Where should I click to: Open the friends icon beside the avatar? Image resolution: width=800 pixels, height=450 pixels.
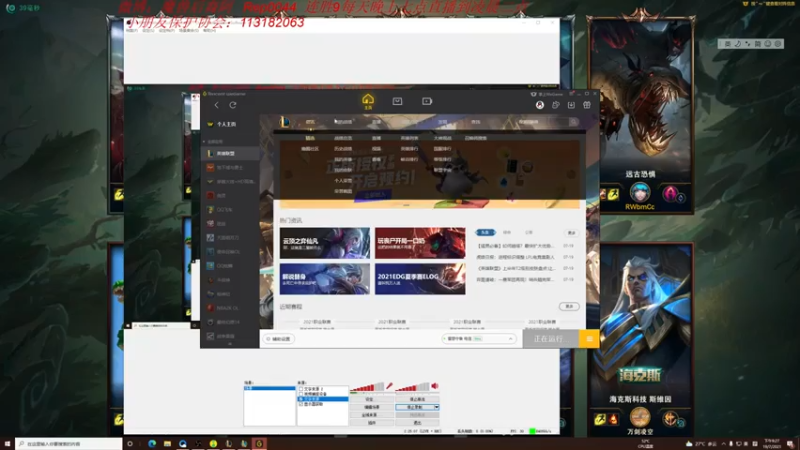(556, 105)
